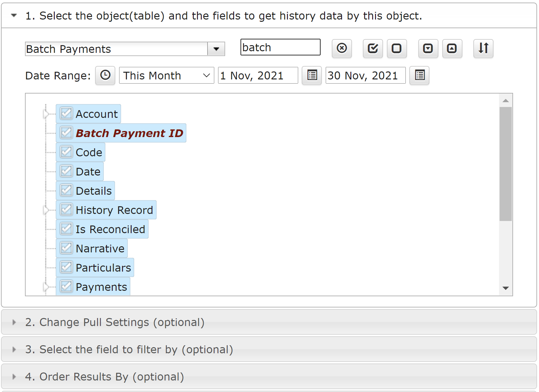This screenshot has height=392, width=539.
Task: Click the Batch Payments object text field
Action: click(117, 49)
